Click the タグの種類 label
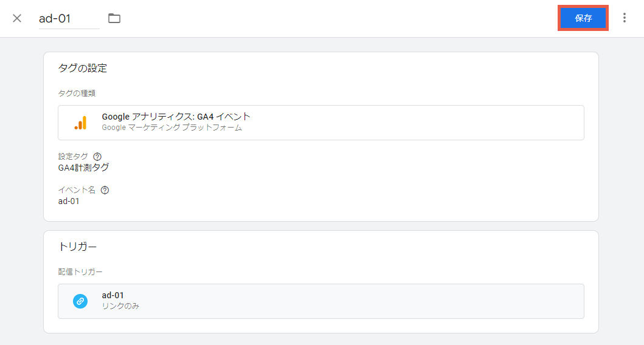The image size is (644, 345). pos(77,93)
